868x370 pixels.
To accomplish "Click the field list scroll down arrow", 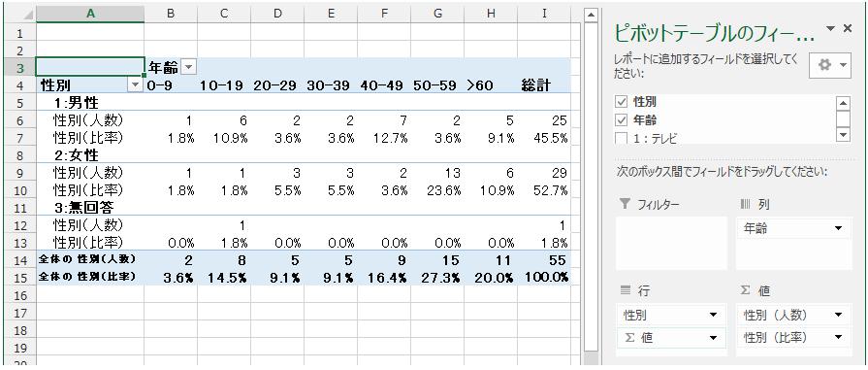I will click(x=843, y=135).
